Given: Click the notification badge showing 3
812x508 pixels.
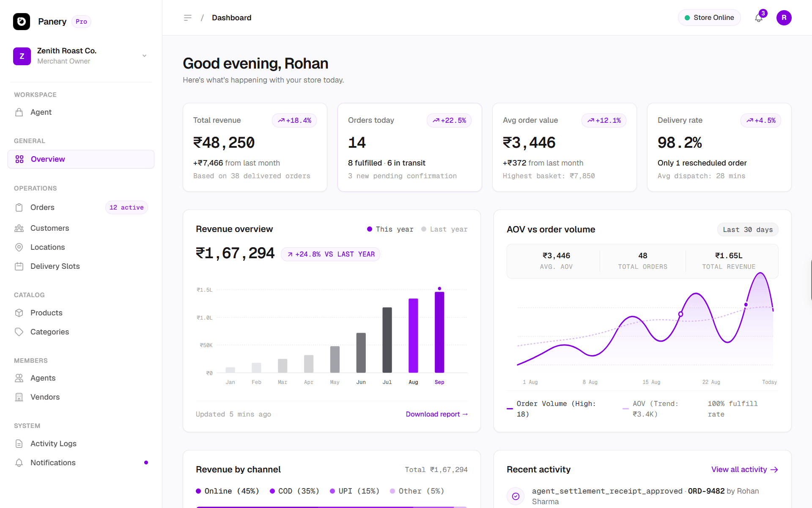Looking at the screenshot, I should (763, 13).
